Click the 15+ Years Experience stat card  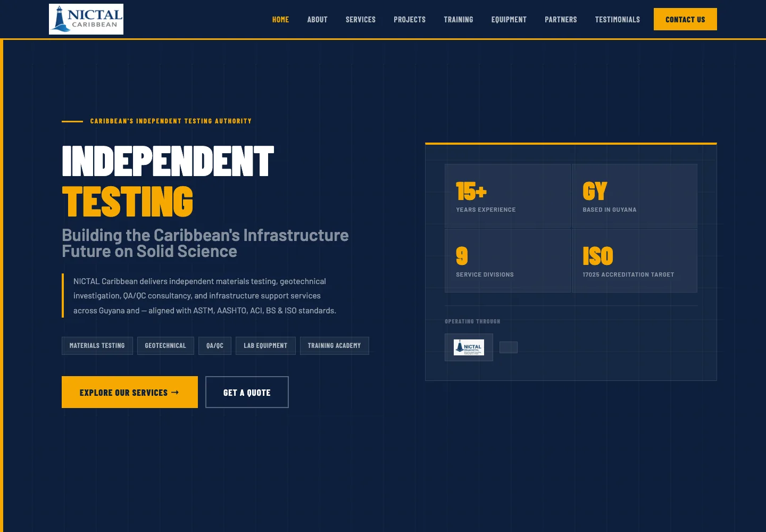tap(507, 196)
